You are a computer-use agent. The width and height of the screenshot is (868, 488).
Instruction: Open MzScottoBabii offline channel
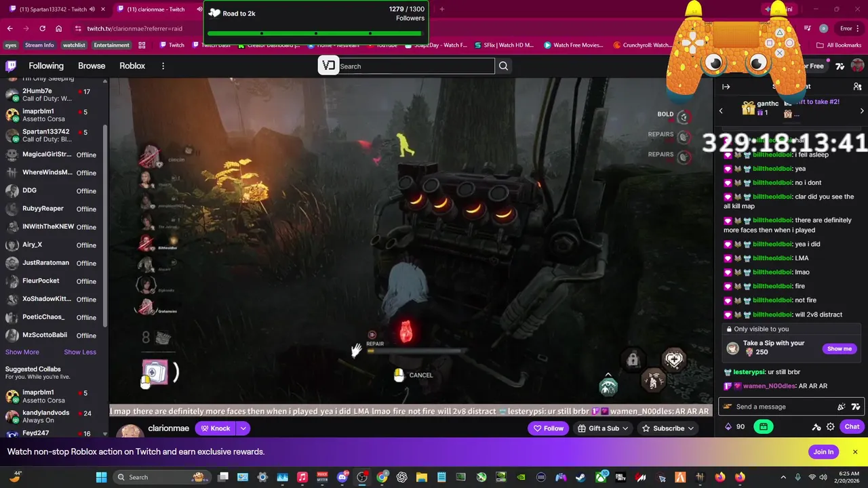(x=52, y=335)
